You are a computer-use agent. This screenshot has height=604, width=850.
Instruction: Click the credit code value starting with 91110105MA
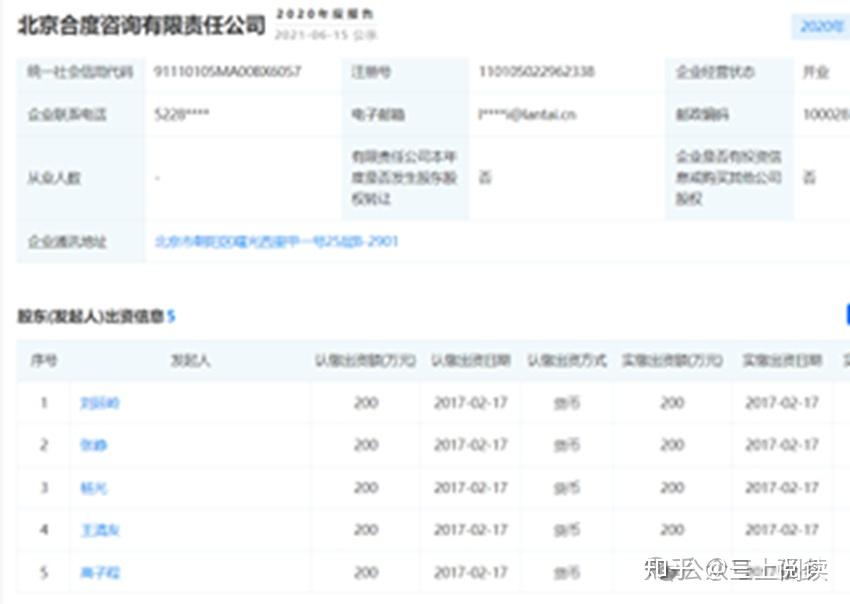tap(228, 72)
